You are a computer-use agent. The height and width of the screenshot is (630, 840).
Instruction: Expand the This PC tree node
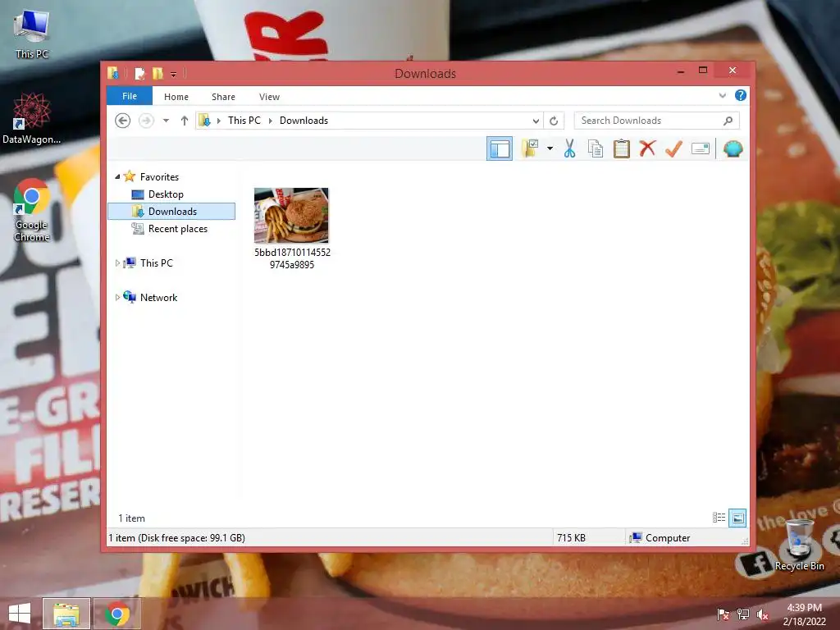[x=117, y=263]
